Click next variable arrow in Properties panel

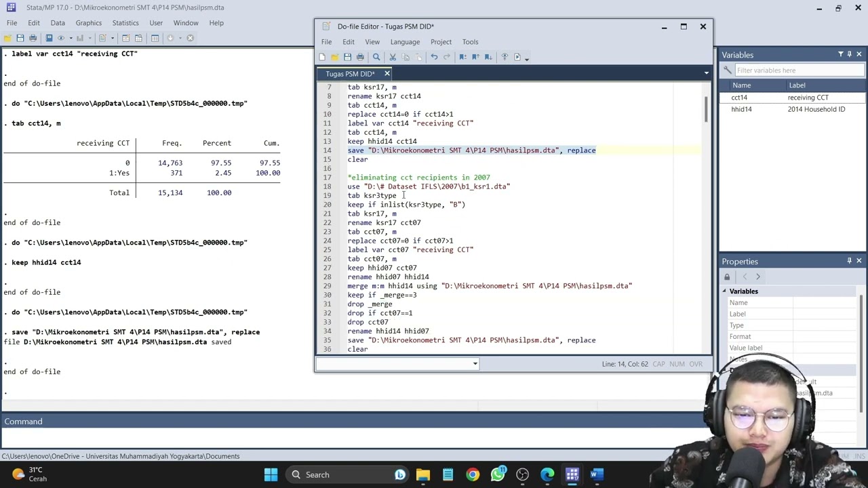(758, 277)
